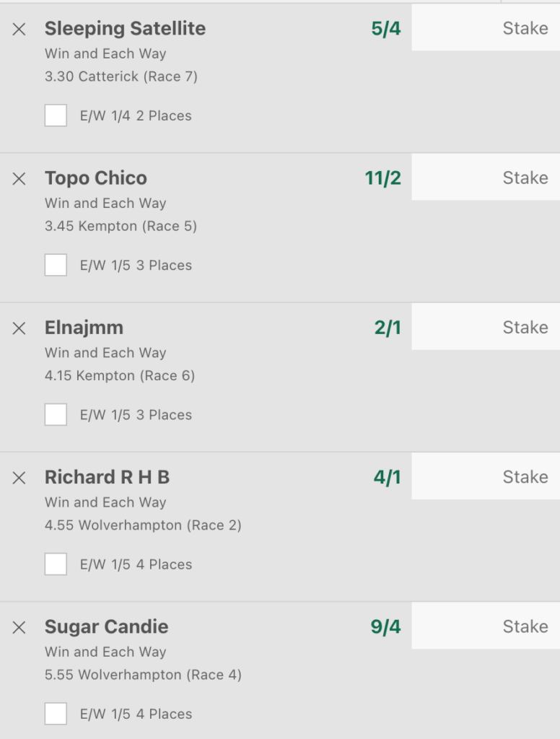Viewport: 560px width, 739px height.
Task: Remove Richard R H B selection
Action: click(x=19, y=477)
